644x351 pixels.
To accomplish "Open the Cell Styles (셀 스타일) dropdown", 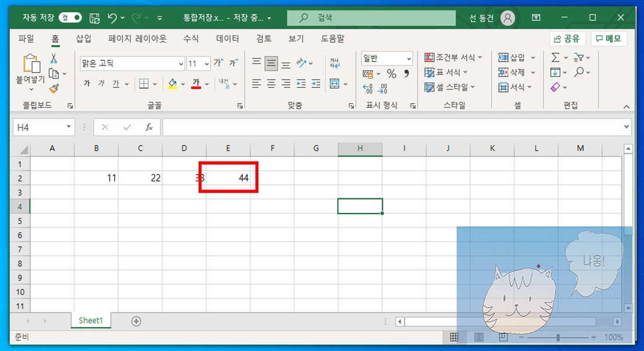I will click(x=450, y=87).
